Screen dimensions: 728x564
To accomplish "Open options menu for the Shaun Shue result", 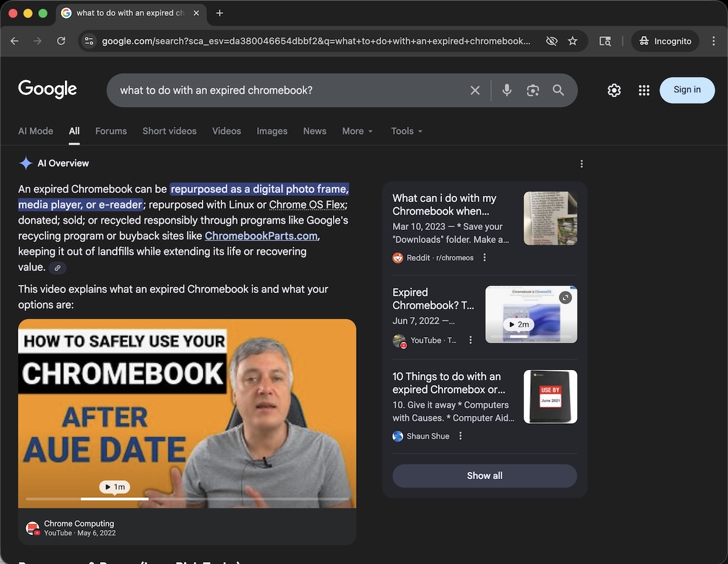I will (460, 435).
